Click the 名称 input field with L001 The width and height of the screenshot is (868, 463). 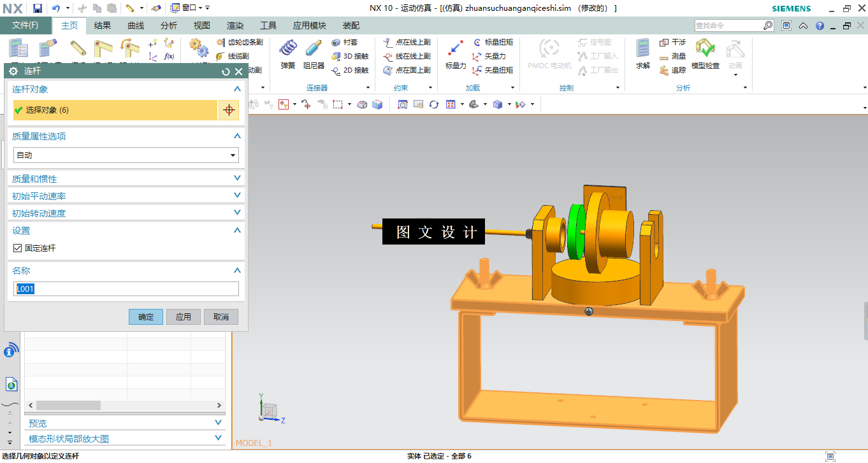tap(126, 289)
